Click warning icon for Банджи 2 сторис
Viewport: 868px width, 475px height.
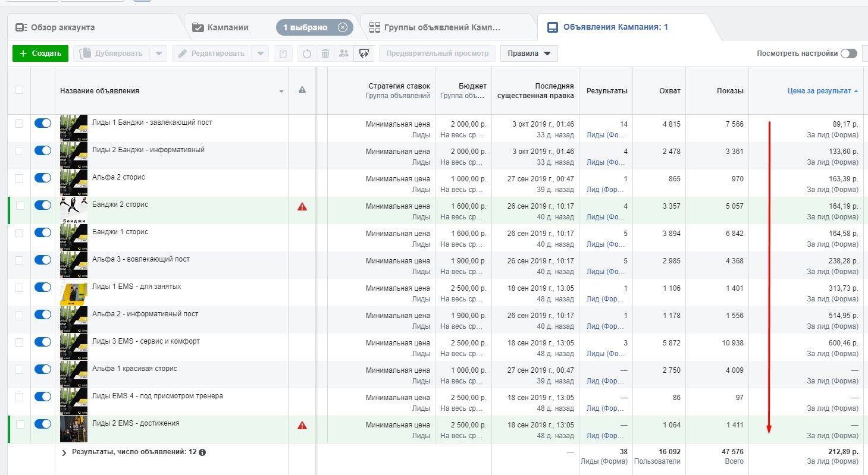(302, 207)
